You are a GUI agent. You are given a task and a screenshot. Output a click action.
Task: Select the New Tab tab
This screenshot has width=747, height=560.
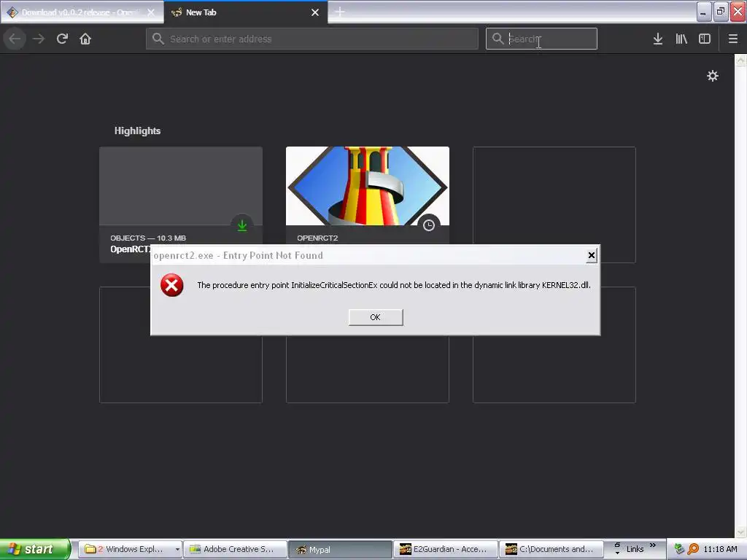click(x=246, y=12)
